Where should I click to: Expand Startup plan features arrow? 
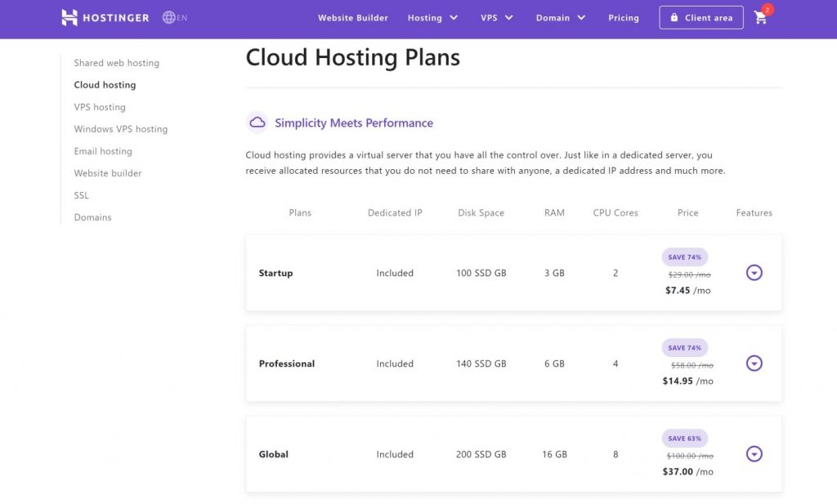pos(754,273)
